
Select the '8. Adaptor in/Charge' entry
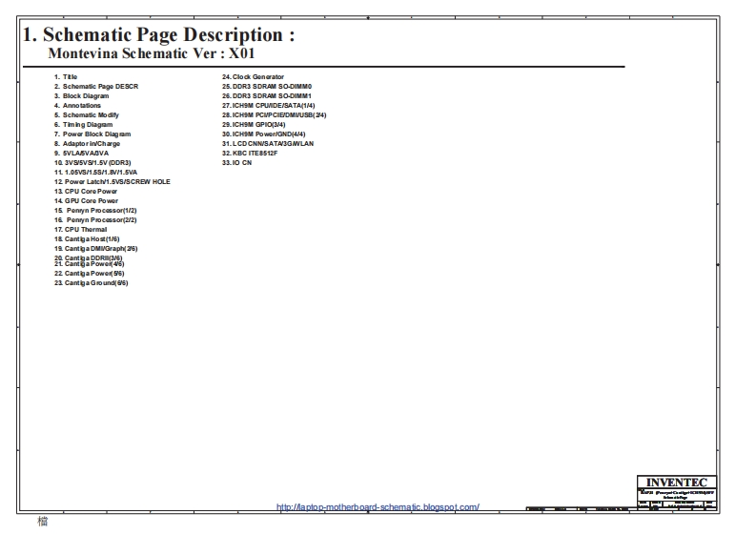click(87, 144)
